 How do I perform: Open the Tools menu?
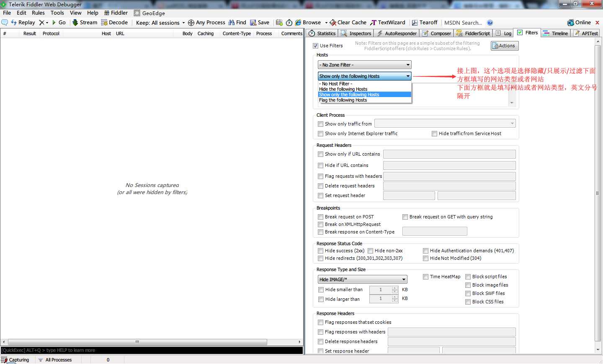tap(57, 13)
